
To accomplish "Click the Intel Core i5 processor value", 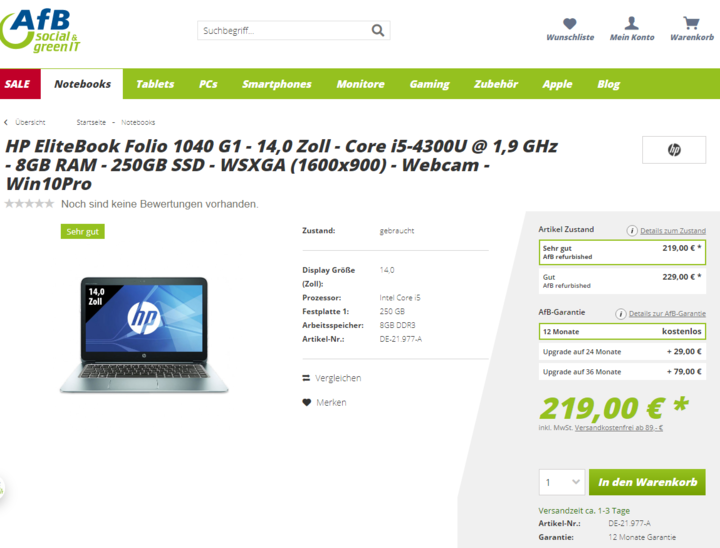I will pyautogui.click(x=399, y=298).
